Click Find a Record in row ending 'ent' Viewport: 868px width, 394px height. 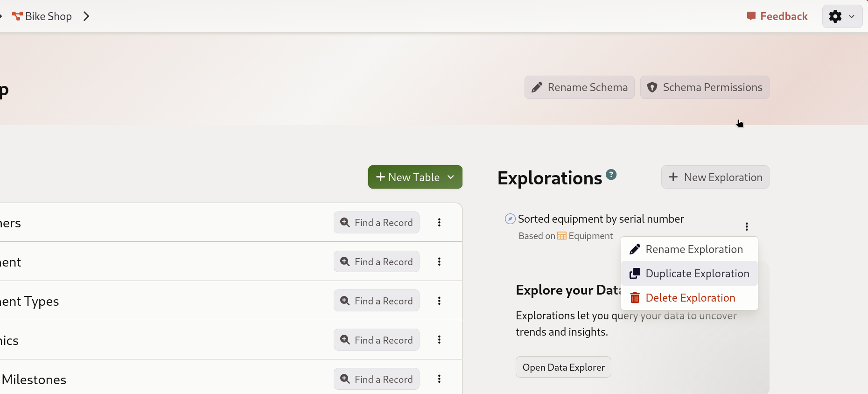tap(377, 262)
